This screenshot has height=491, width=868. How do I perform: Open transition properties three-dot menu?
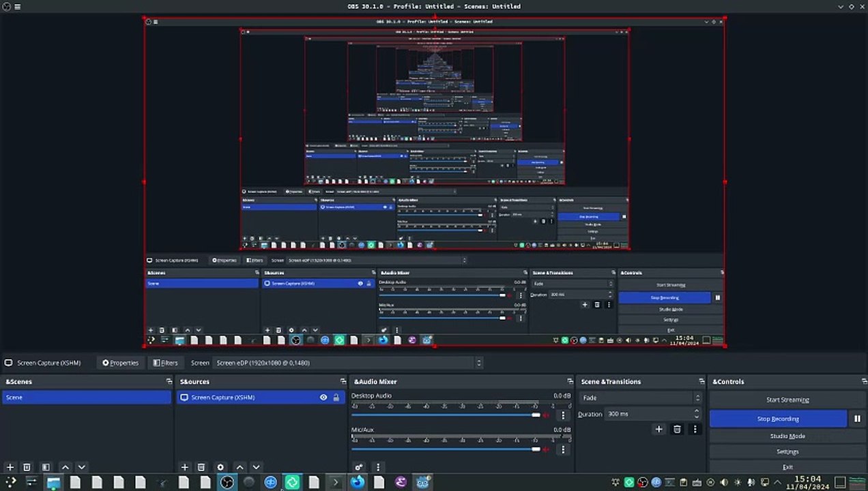[695, 429]
